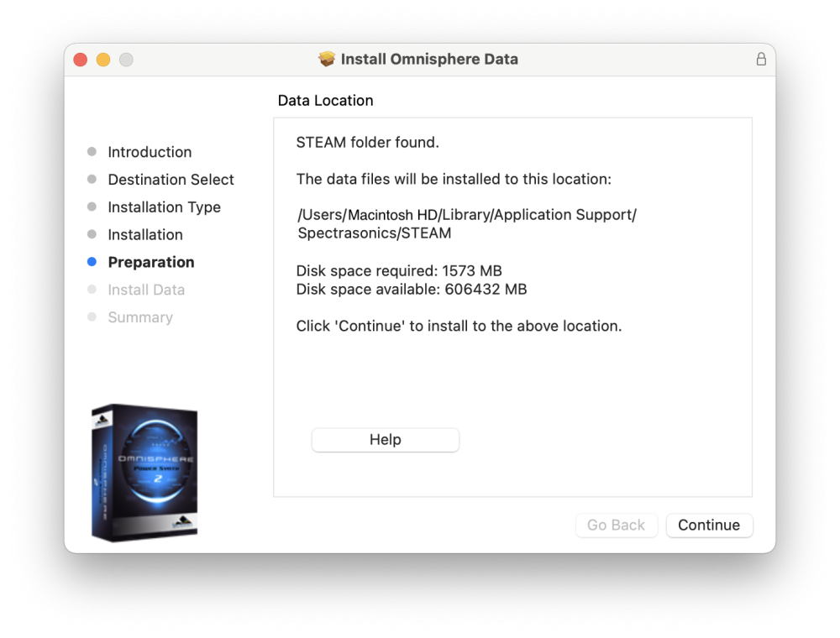Click the disk space required line
The height and width of the screenshot is (638, 840).
(x=399, y=270)
